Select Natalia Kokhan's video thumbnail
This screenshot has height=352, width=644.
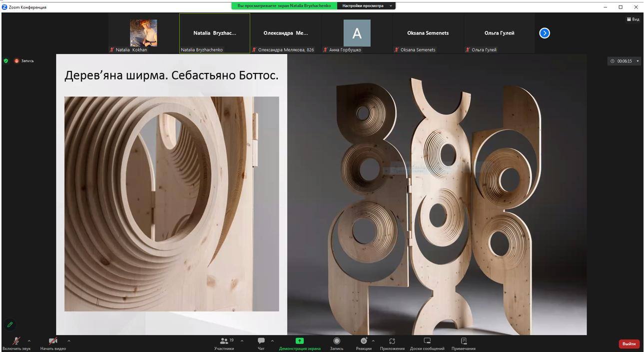click(143, 33)
